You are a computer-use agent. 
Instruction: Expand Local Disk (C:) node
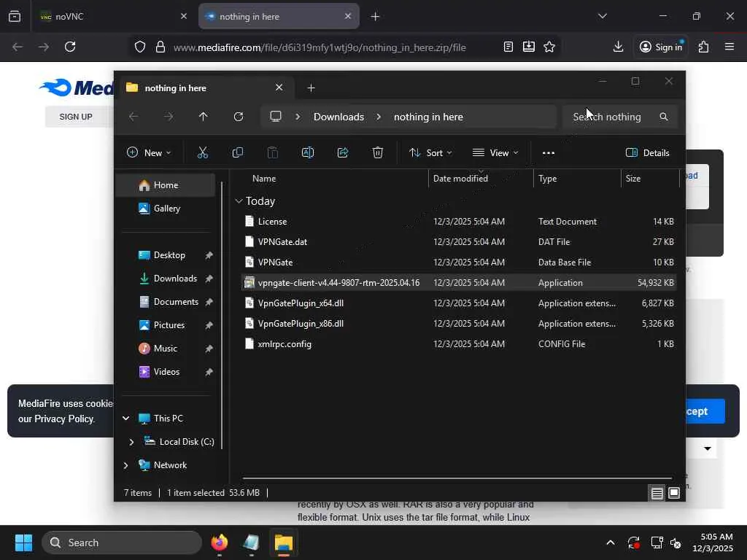tap(131, 442)
